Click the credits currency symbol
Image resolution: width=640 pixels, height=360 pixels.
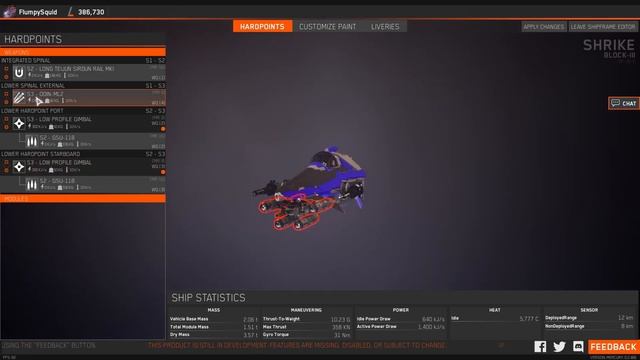coord(71,12)
